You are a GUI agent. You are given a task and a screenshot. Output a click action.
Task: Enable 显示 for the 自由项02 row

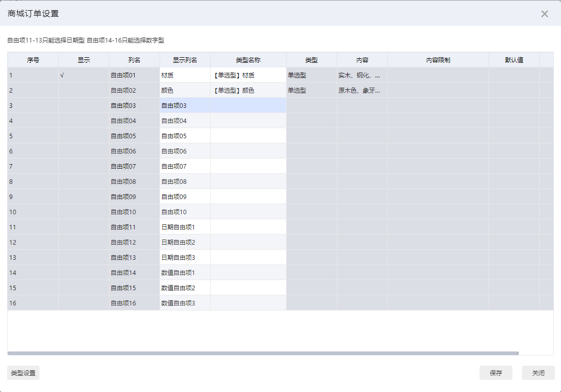tap(84, 90)
